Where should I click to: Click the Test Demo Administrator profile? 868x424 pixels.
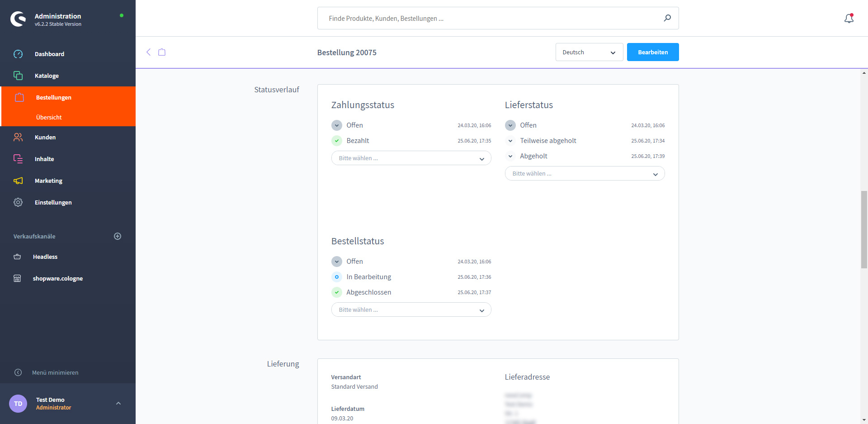pos(68,404)
